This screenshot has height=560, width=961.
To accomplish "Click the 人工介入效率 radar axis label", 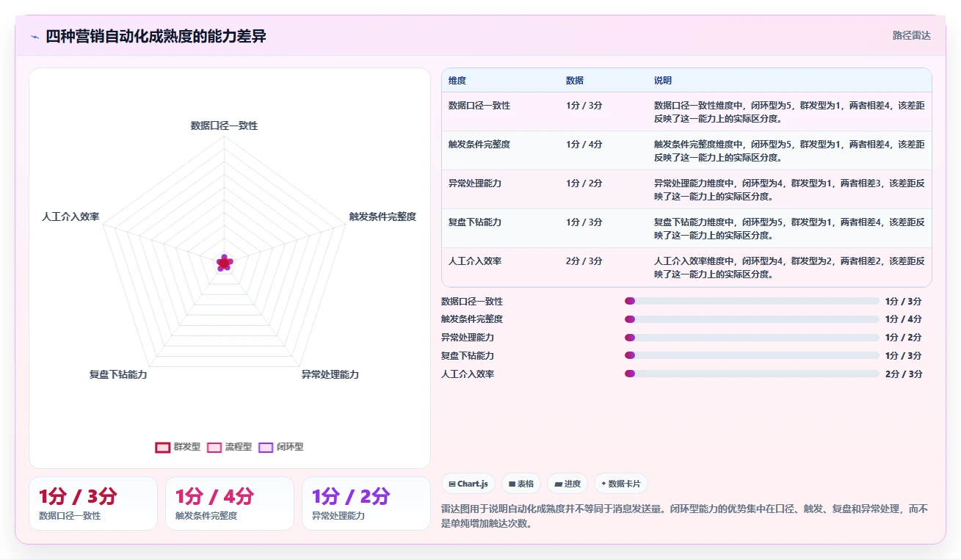I will 70,217.
